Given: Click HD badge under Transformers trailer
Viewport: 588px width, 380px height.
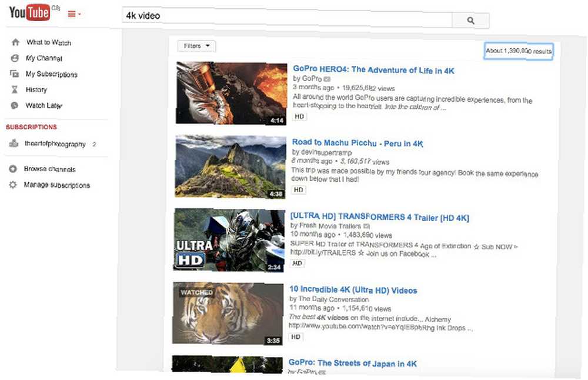Looking at the screenshot, I should [x=298, y=264].
